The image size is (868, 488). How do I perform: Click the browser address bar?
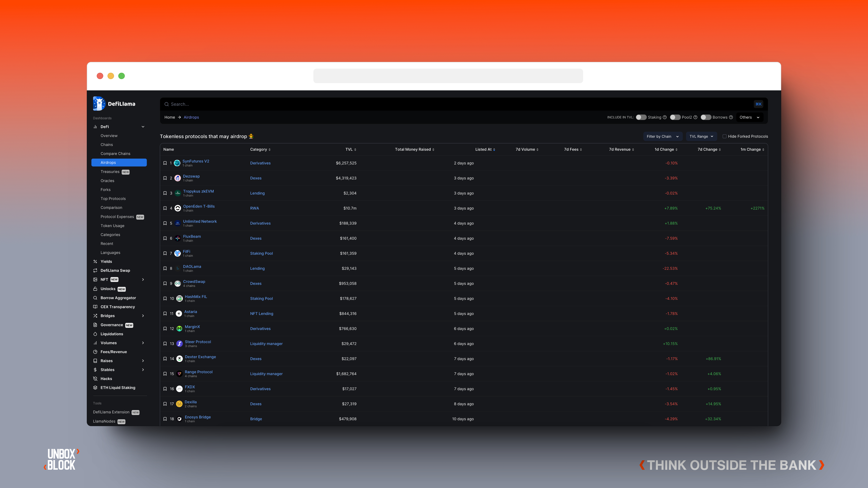(x=448, y=76)
